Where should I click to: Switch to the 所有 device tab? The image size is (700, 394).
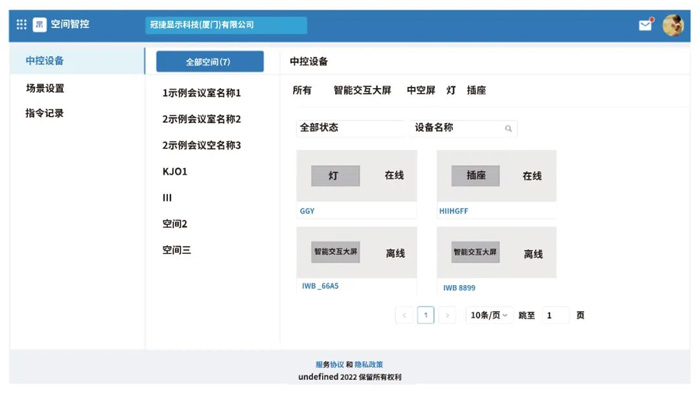[302, 91]
